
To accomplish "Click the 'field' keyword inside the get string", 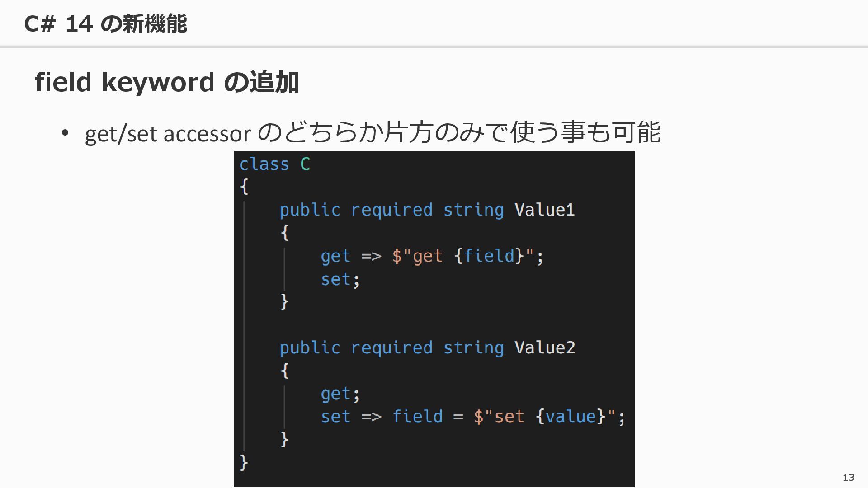I will [x=489, y=256].
